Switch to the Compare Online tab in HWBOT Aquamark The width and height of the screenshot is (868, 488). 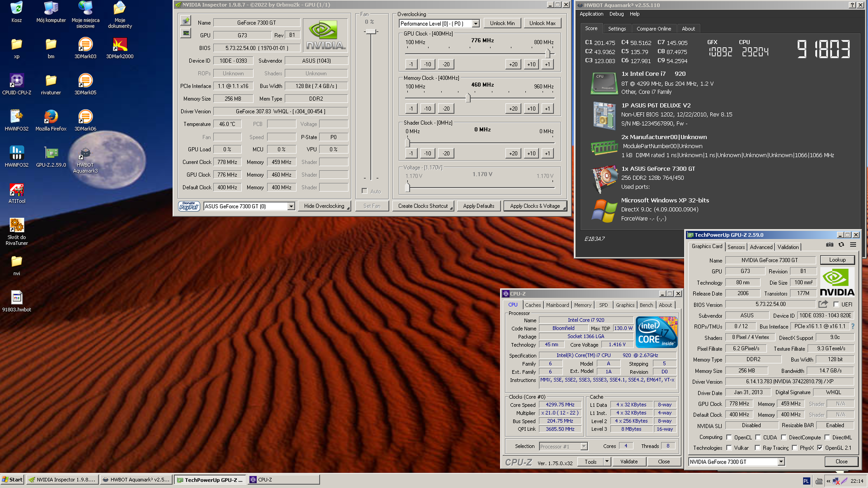654,28
